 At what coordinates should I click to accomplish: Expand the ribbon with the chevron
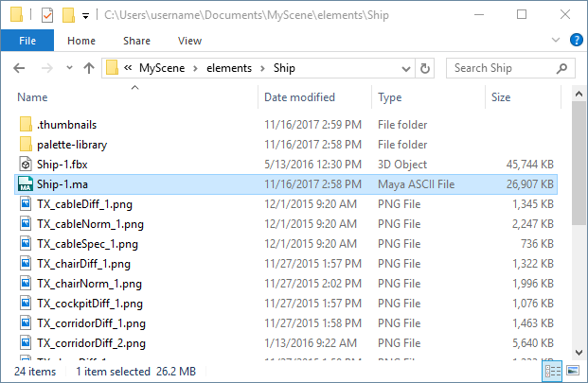[557, 41]
